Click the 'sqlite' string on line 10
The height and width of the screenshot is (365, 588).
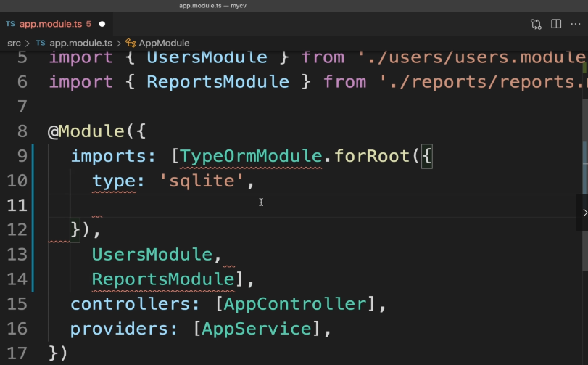tap(202, 181)
